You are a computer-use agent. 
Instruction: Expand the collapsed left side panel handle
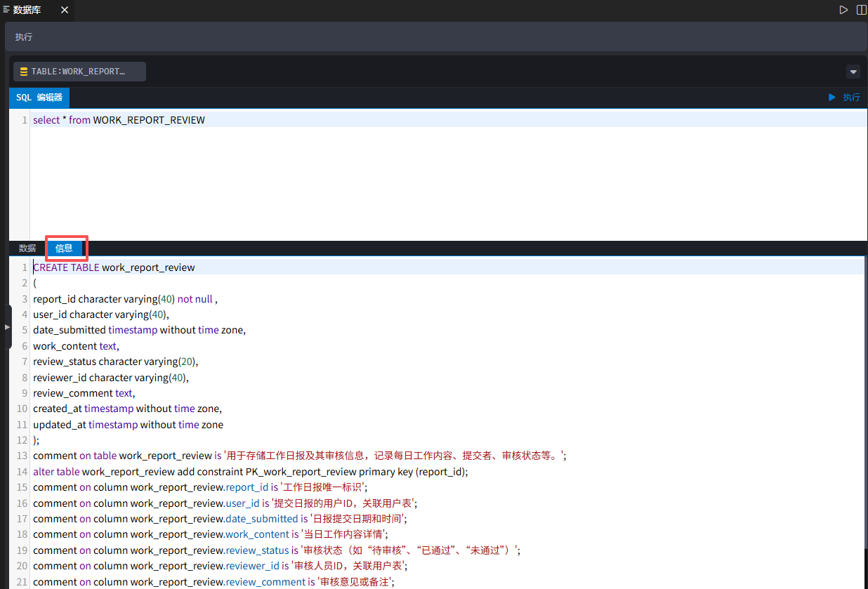click(7, 327)
